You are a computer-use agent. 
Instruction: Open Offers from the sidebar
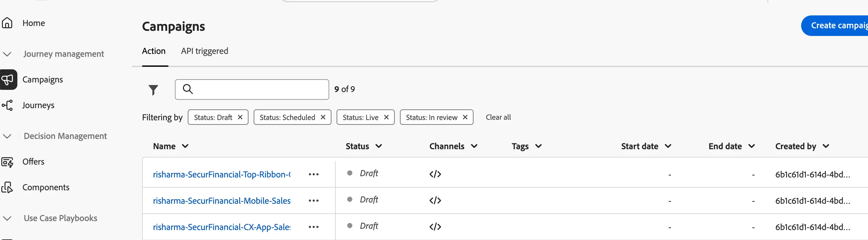[33, 162]
